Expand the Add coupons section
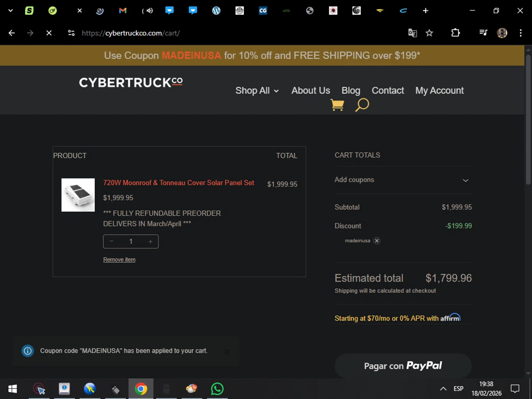The height and width of the screenshot is (399, 532). [x=403, y=180]
